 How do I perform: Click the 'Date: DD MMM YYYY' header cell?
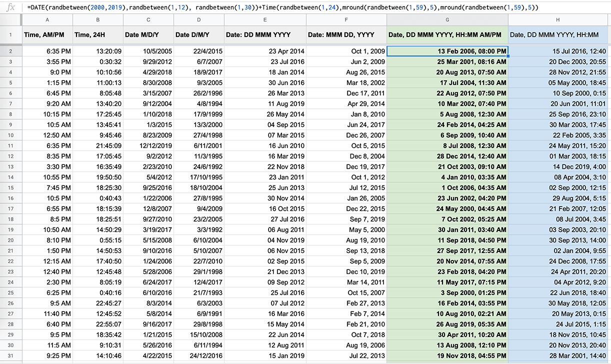pyautogui.click(x=265, y=35)
